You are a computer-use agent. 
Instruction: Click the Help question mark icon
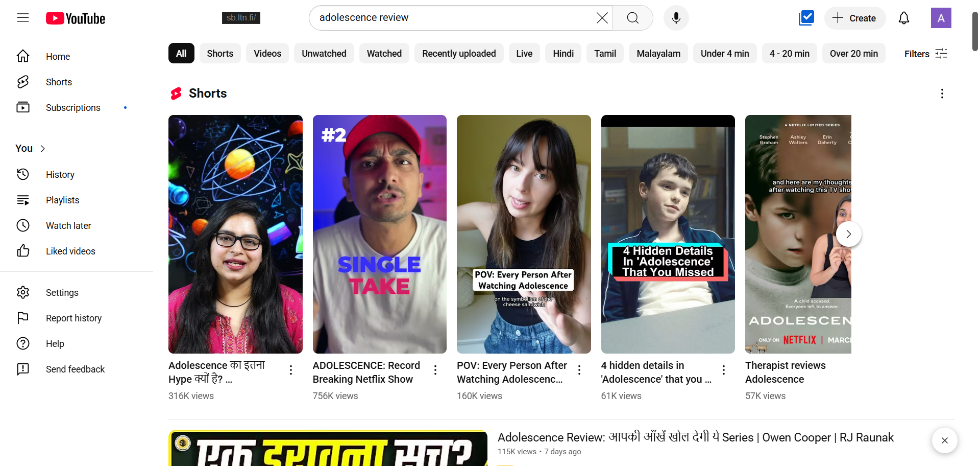coord(23,343)
